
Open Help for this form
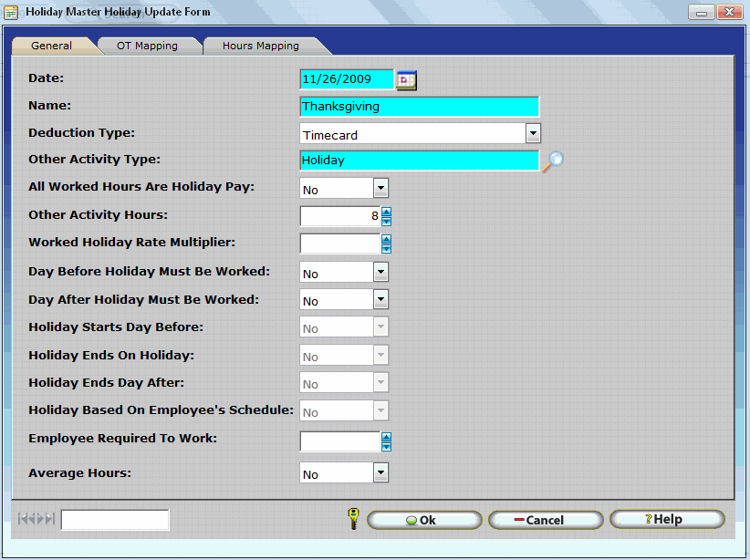pyautogui.click(x=666, y=519)
